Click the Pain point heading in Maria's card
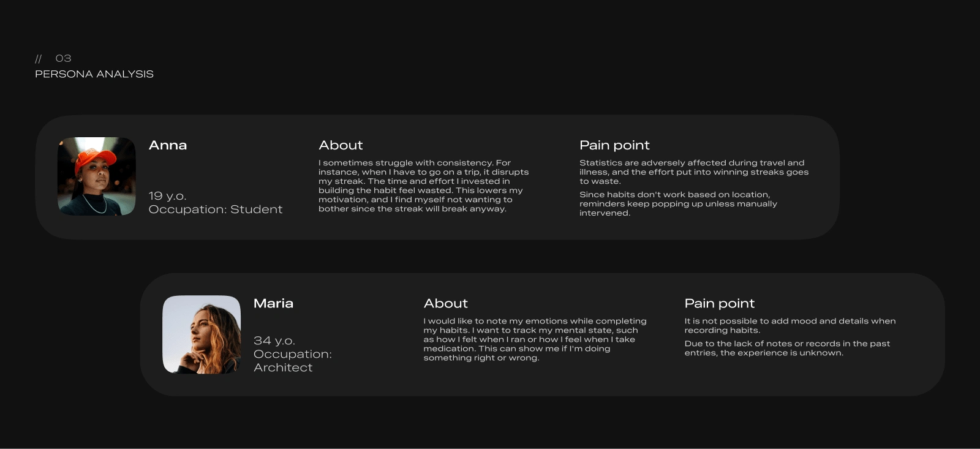Image resolution: width=980 pixels, height=449 pixels. 719,303
